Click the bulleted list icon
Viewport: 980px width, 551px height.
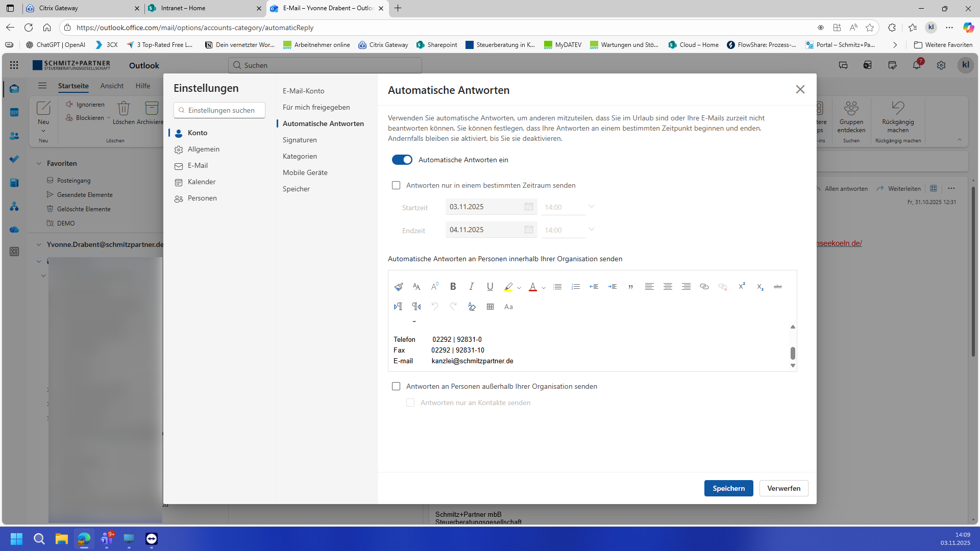click(x=557, y=287)
